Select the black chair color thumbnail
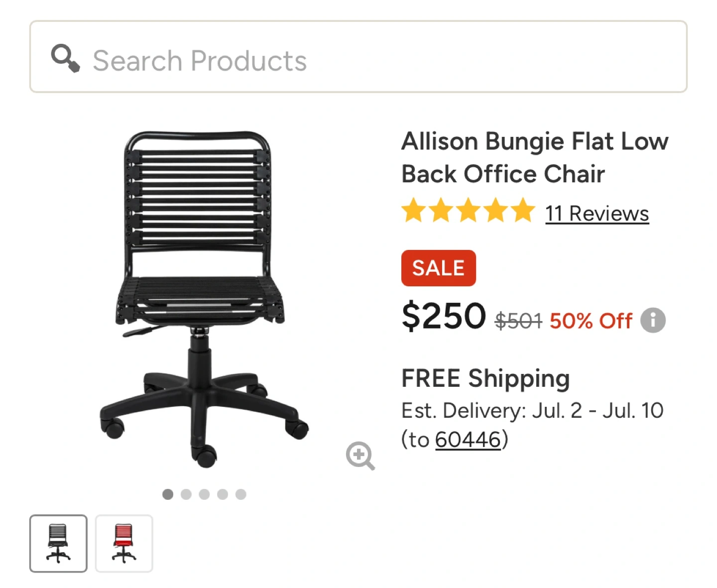717x588 pixels. coord(58,543)
